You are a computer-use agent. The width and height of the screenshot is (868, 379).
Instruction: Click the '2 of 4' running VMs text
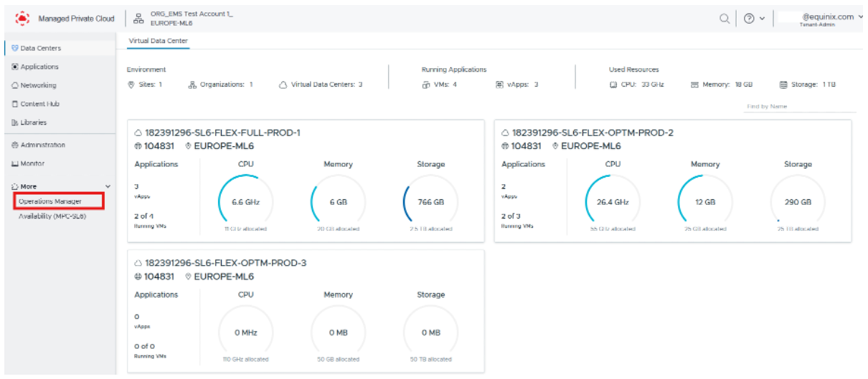144,216
